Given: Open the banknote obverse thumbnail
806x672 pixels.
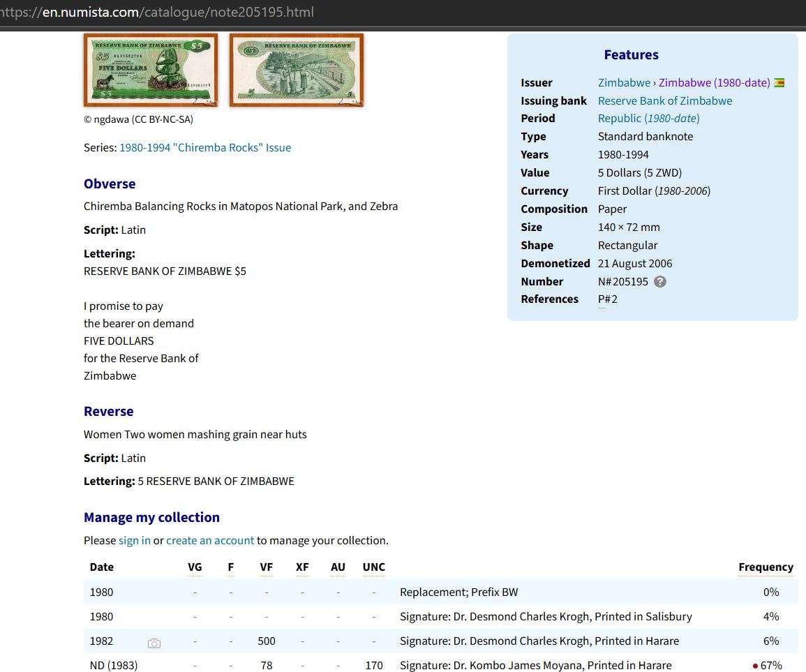Looking at the screenshot, I should tap(151, 70).
